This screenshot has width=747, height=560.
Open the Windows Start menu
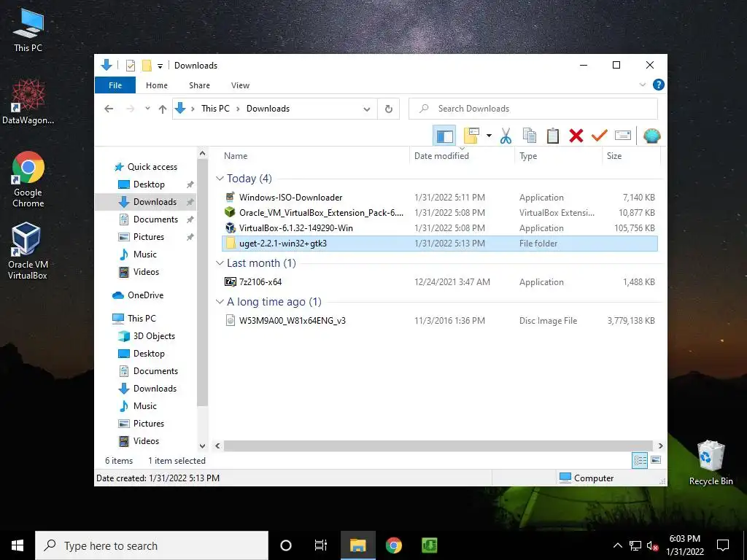coord(18,545)
